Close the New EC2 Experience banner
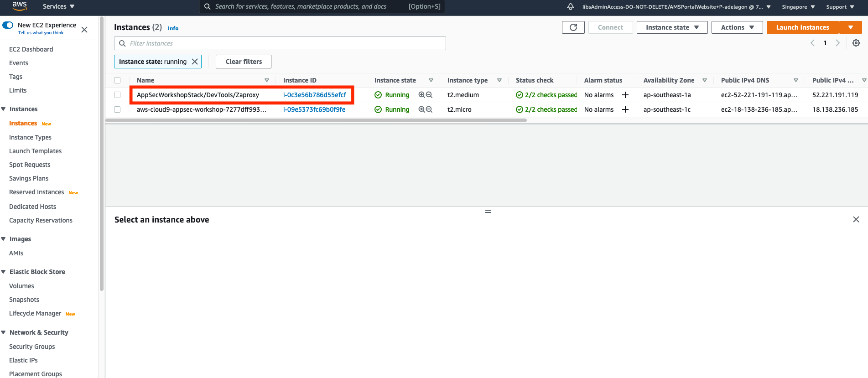Viewport: 868px width, 378px height. click(x=84, y=30)
